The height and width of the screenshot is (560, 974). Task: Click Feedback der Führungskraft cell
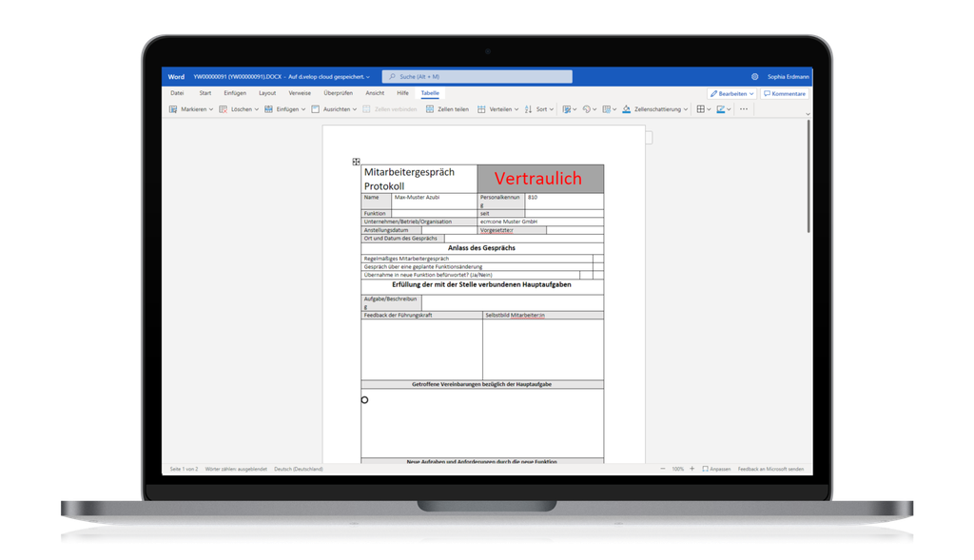click(421, 316)
